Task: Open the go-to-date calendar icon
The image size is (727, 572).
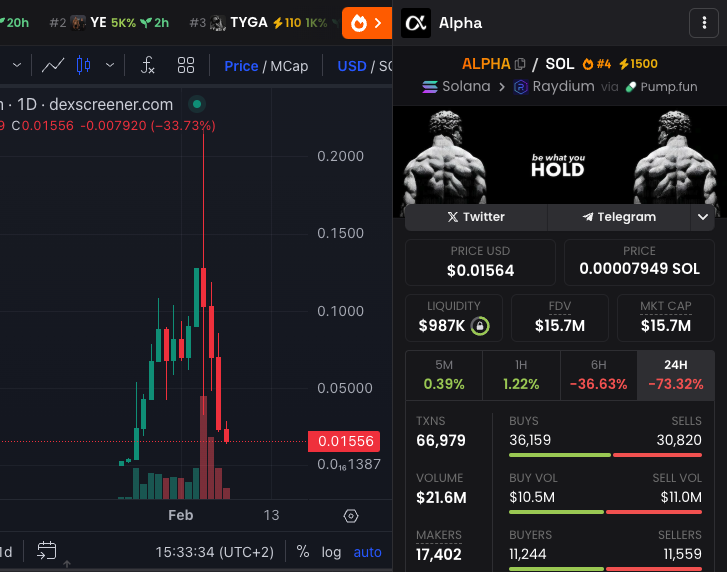Action: (47, 550)
